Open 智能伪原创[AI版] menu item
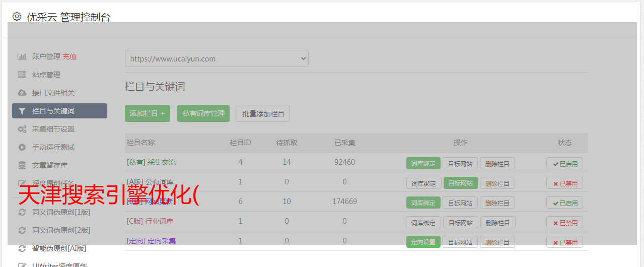The width and height of the screenshot is (644, 267). [x=59, y=248]
